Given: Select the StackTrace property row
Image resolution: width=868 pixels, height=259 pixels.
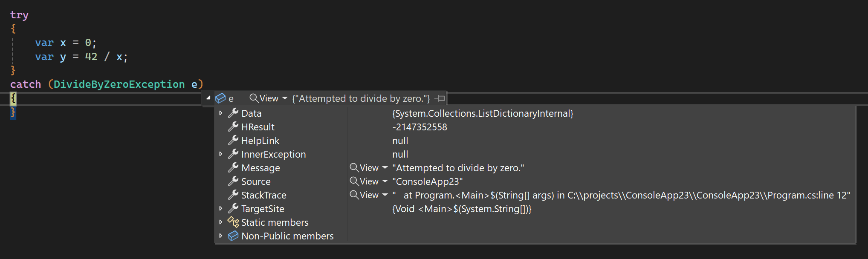Looking at the screenshot, I should (535, 195).
